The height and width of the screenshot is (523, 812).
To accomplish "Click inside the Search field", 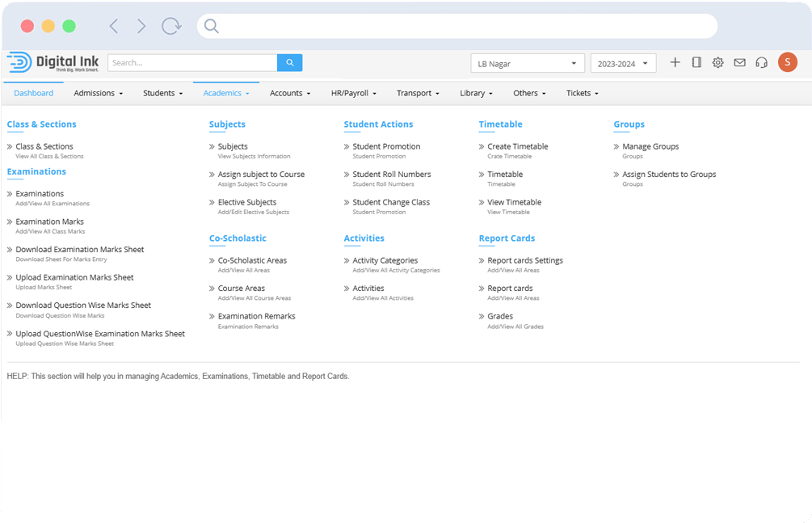I will (192, 62).
